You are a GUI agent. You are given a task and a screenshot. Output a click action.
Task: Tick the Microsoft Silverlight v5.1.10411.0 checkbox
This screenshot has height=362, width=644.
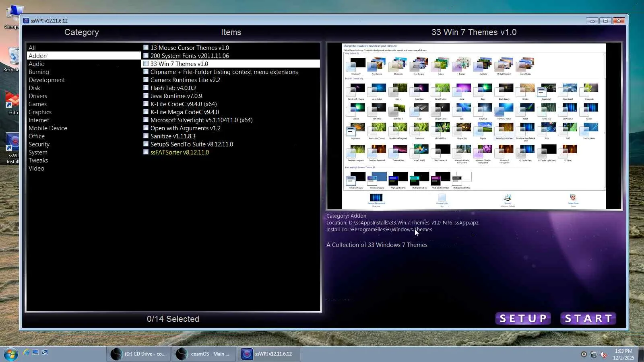coord(146,120)
